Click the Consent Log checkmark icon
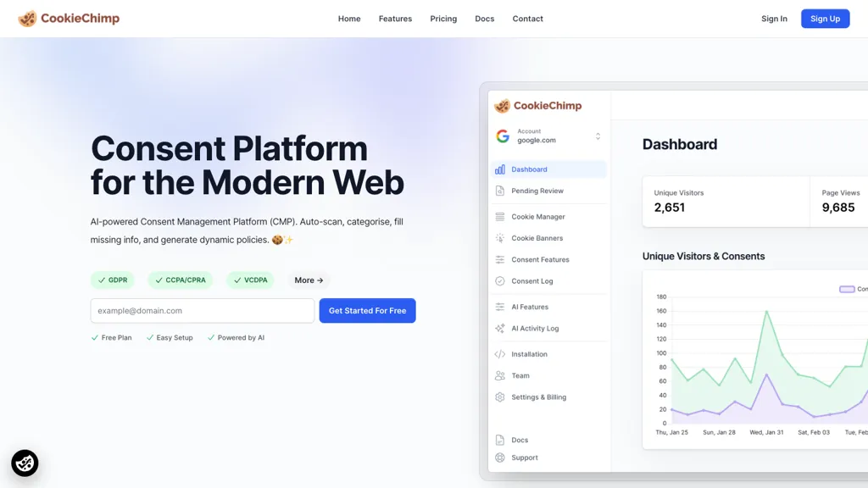Image resolution: width=868 pixels, height=488 pixels. click(x=500, y=281)
